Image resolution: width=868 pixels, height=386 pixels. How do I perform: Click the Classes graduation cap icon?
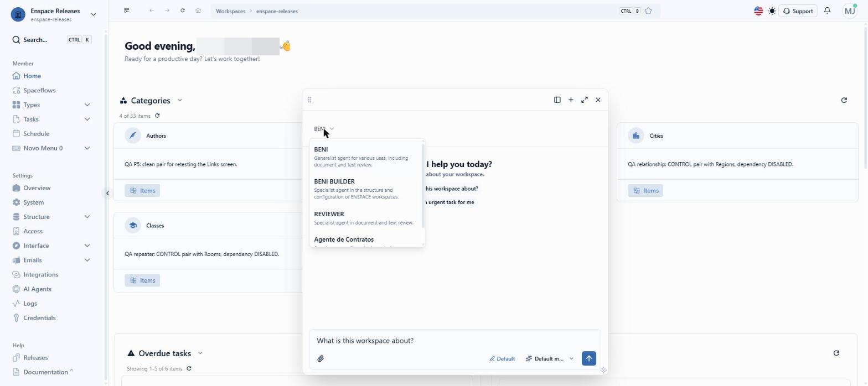(x=133, y=225)
